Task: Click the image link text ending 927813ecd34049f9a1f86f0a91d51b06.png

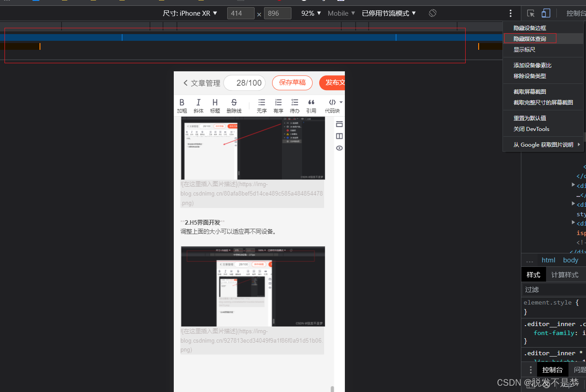Action: [x=252, y=340]
